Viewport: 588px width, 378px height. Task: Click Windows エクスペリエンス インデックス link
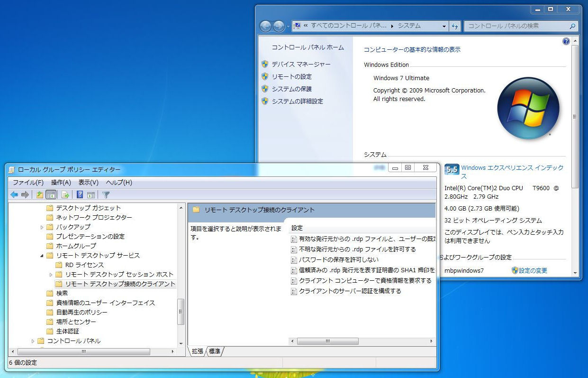(512, 172)
